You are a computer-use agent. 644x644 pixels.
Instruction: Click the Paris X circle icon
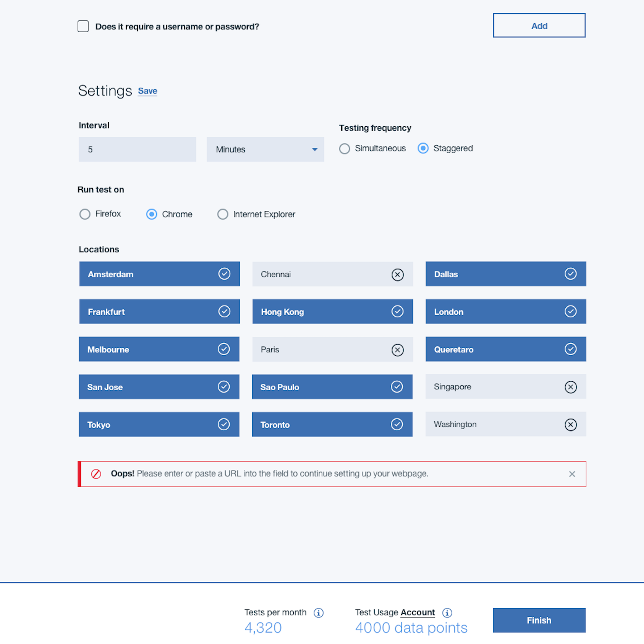397,350
